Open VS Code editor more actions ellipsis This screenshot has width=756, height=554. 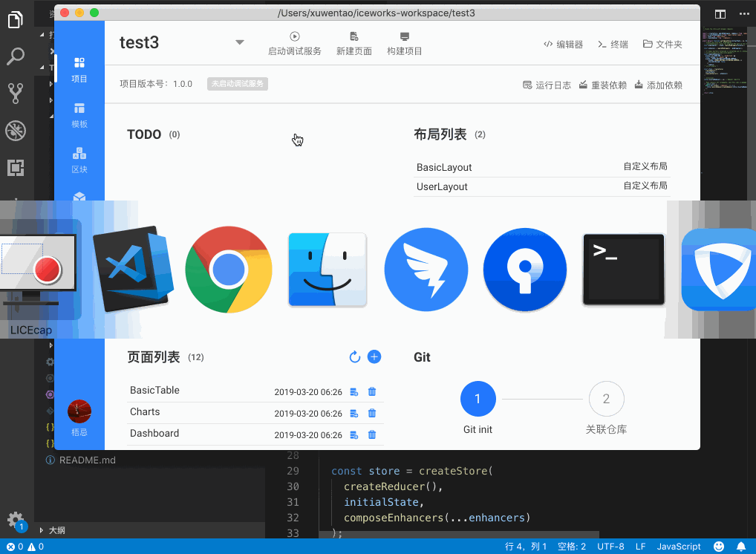744,14
